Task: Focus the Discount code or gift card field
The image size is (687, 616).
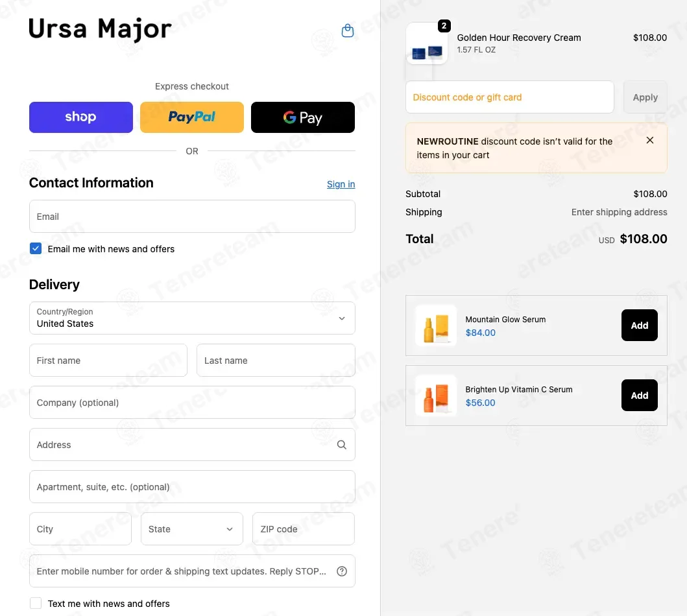Action: point(509,97)
